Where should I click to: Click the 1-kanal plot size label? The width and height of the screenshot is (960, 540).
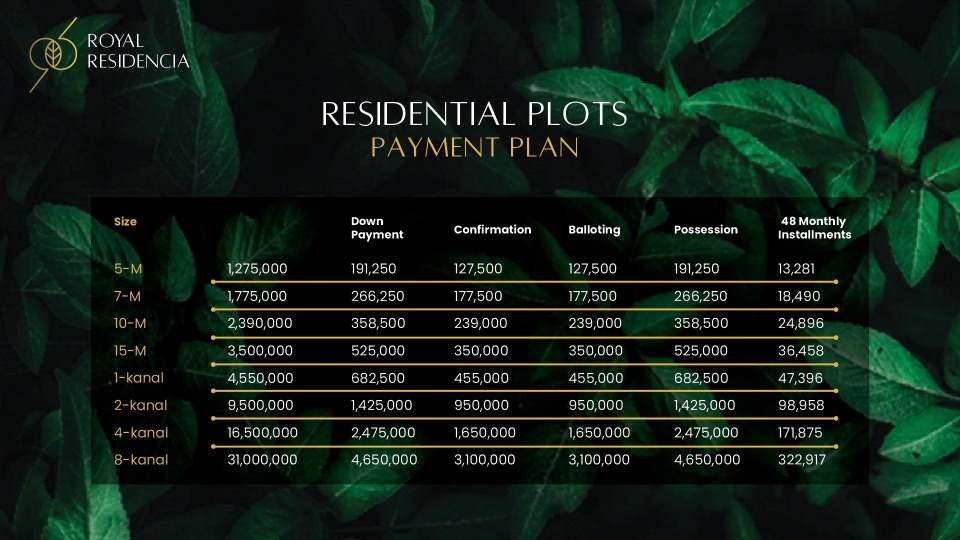(x=139, y=378)
